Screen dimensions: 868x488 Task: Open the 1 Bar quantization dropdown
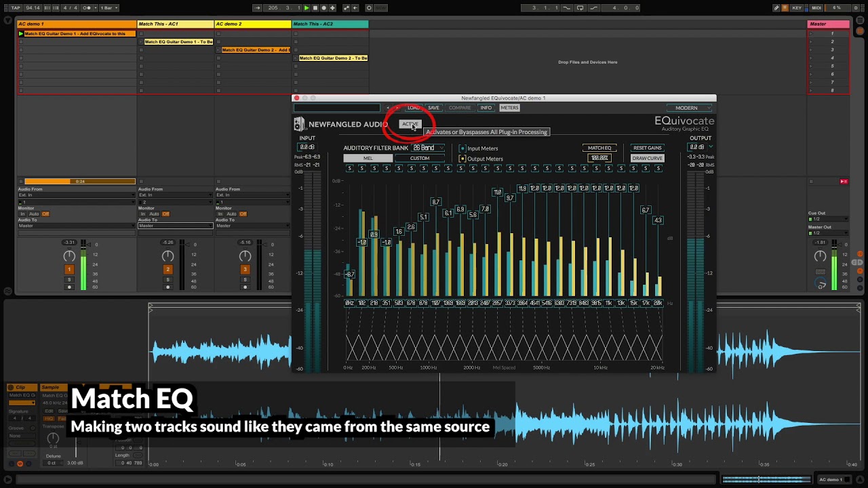pyautogui.click(x=108, y=8)
